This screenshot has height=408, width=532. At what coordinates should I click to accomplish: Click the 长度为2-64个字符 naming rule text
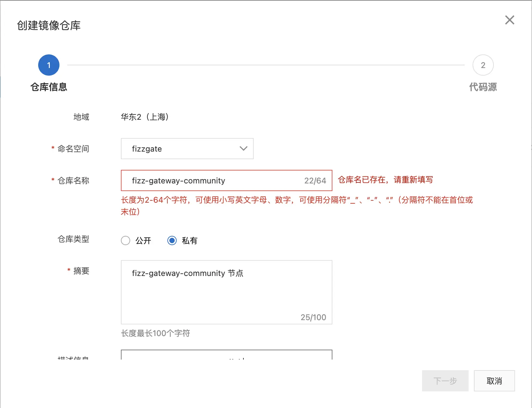[x=297, y=206]
